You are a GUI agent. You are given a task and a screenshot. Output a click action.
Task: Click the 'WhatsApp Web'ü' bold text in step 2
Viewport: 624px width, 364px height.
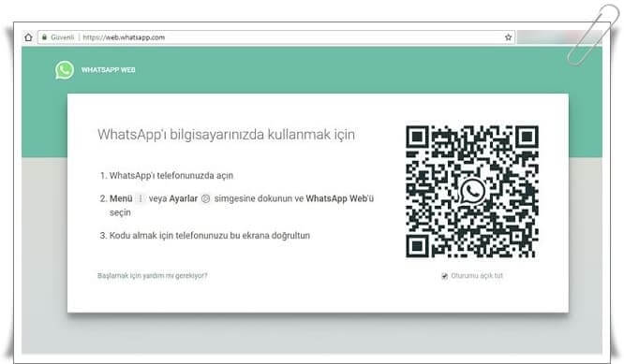point(340,198)
